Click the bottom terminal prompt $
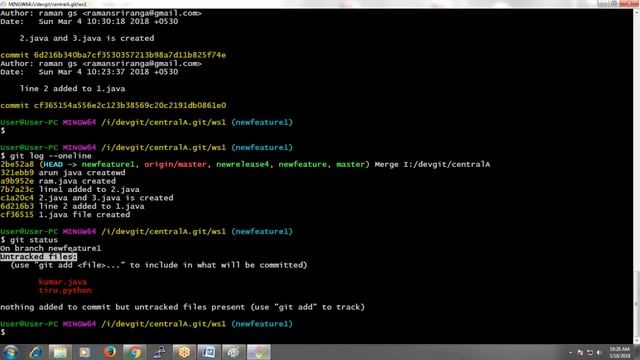 pos(3,332)
